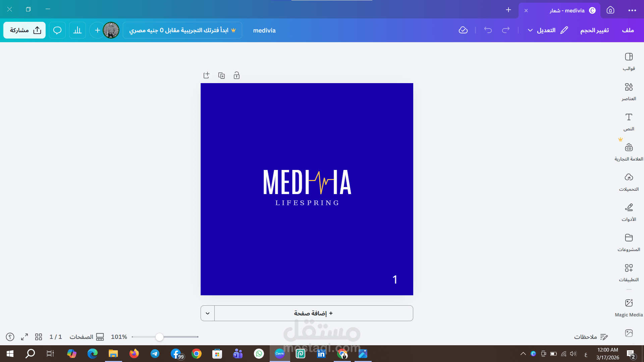The height and width of the screenshot is (362, 644).
Task: Click the Add page (إضافة صفحة) button
Action: pos(313,313)
